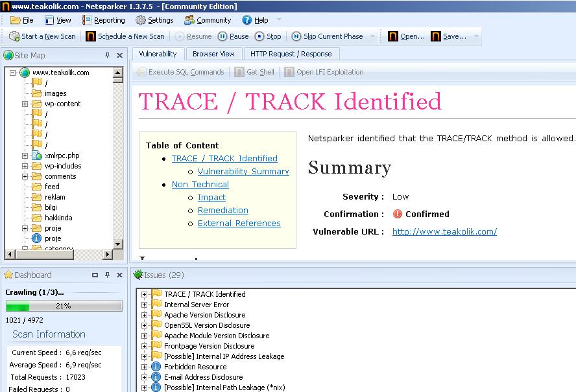The height and width of the screenshot is (392, 576).
Task: Open the Reporting menu
Action: pos(104,20)
